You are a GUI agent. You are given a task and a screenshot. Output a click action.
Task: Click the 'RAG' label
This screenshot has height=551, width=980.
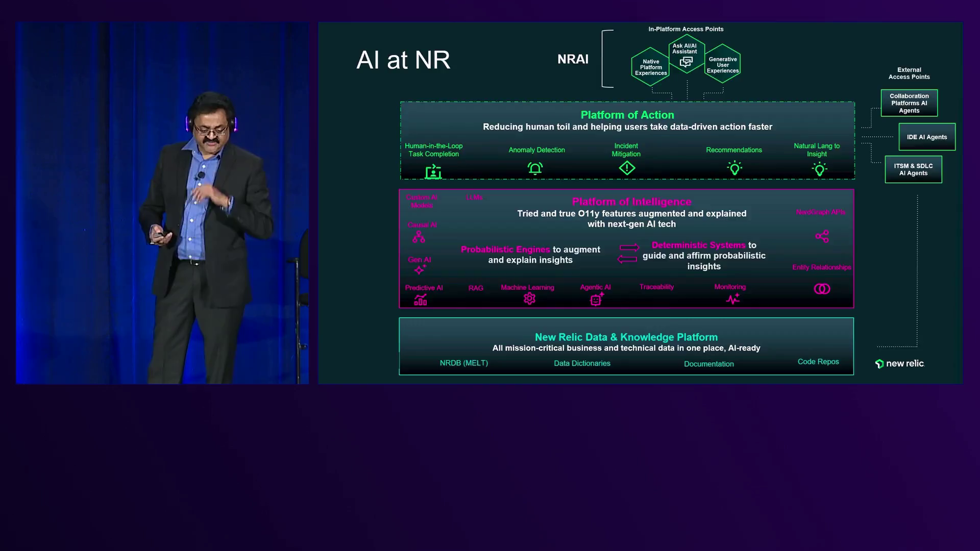[x=476, y=288]
